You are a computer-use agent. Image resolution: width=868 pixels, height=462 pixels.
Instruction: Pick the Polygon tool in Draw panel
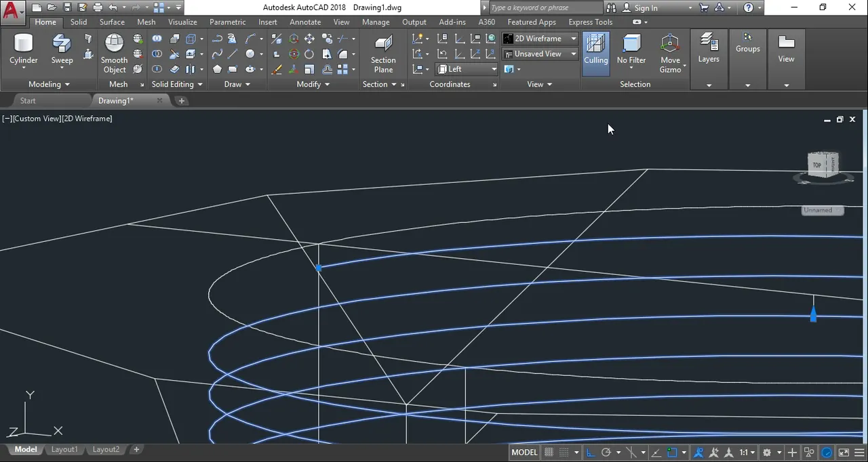(x=217, y=69)
